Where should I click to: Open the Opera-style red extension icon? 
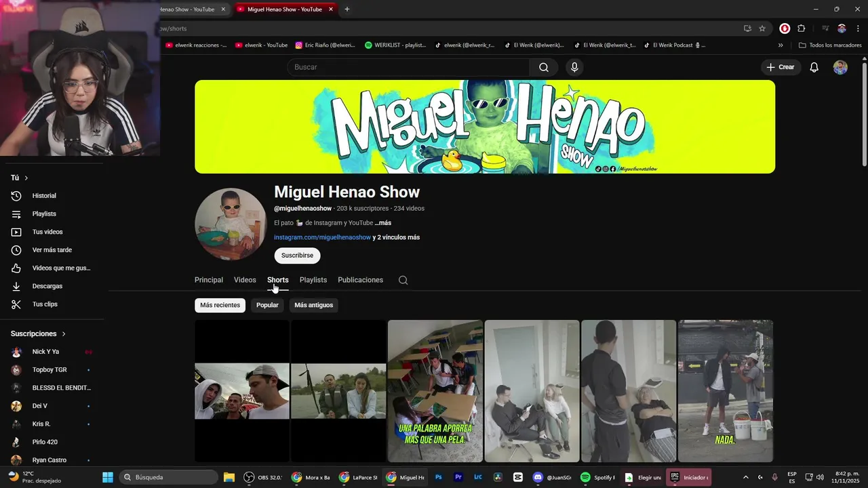coord(785,28)
